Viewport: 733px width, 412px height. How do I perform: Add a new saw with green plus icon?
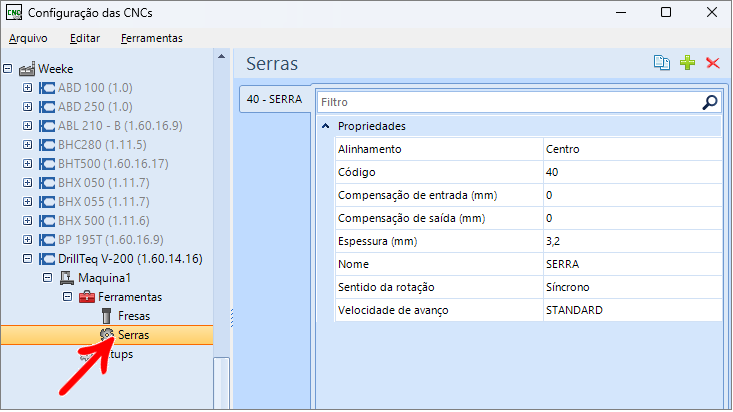point(687,63)
